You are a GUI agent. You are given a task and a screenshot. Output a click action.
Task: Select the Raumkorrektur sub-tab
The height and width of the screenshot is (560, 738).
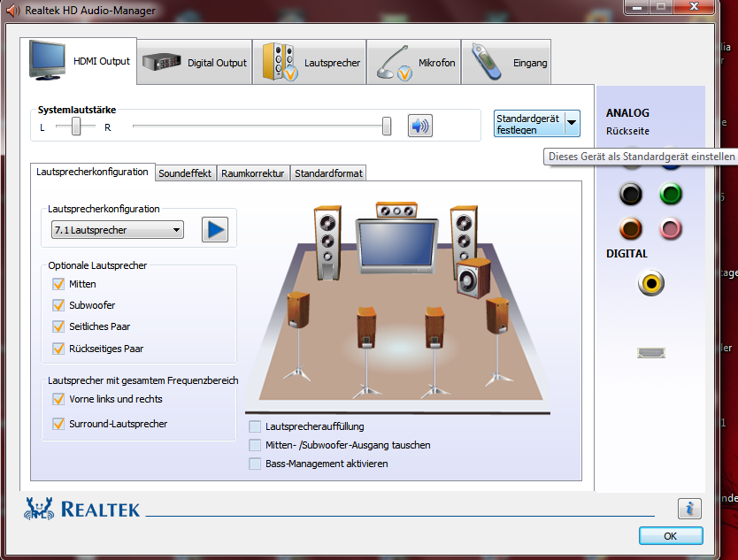click(x=253, y=173)
